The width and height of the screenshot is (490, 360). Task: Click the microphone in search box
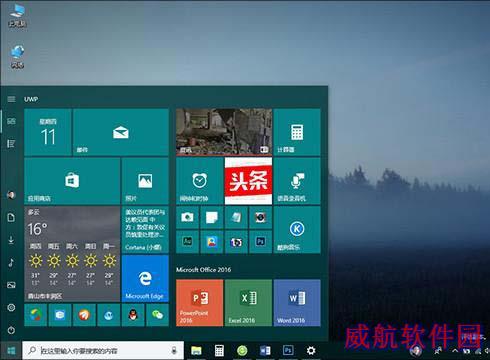coord(174,350)
